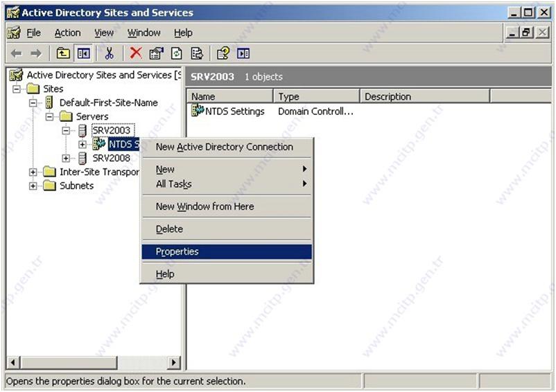Open the All Tasks submenu
Viewport: 556px width, 392px height.
[x=227, y=184]
